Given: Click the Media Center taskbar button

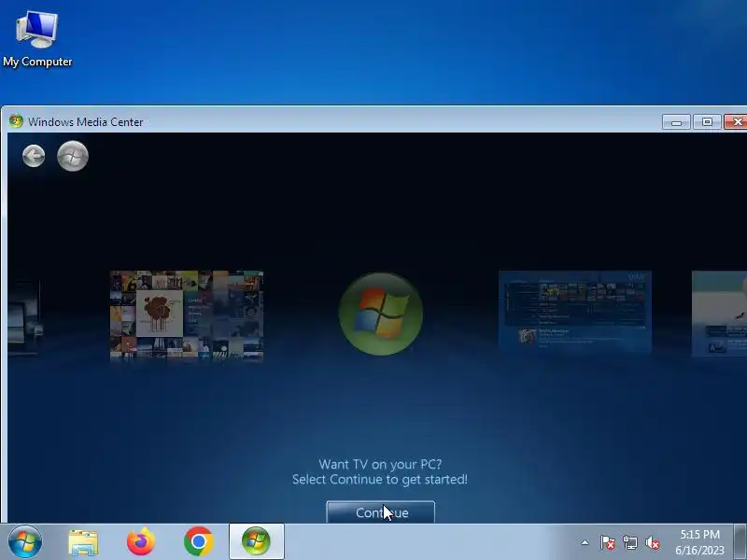Looking at the screenshot, I should [256, 541].
